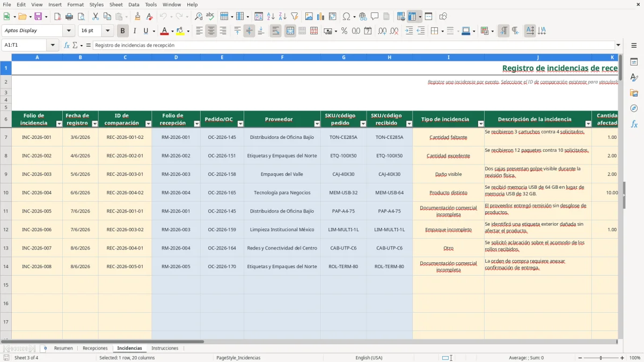The image size is (644, 362).
Task: Insert a special character with the Omega icon
Action: (x=346, y=17)
